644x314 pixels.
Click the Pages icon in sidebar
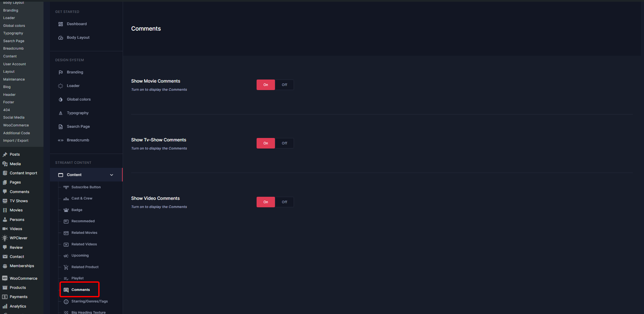[x=5, y=182]
